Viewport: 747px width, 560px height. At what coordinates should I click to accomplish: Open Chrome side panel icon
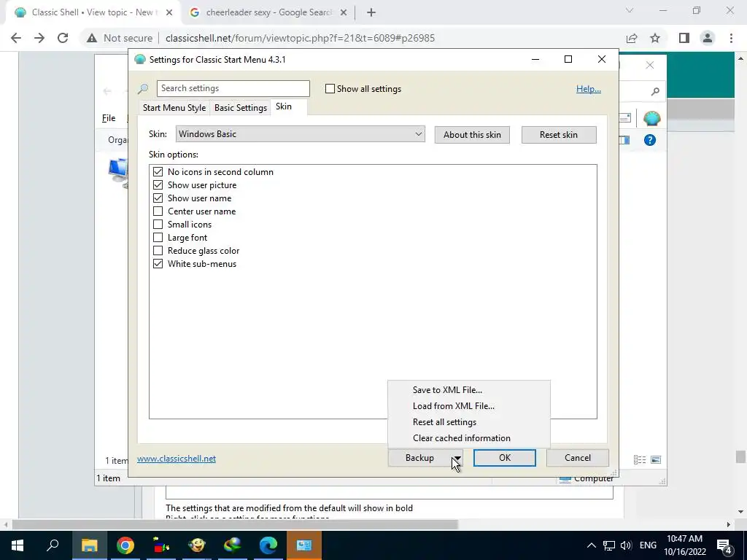tap(684, 38)
